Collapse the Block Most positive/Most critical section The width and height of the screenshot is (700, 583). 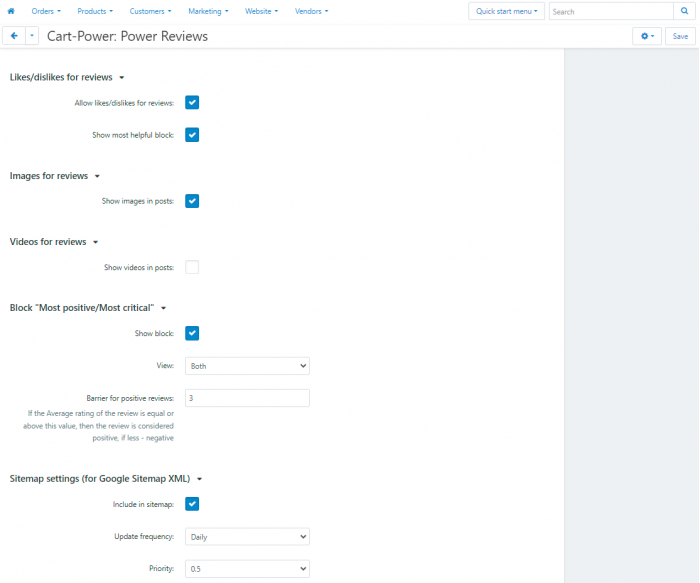pos(88,308)
